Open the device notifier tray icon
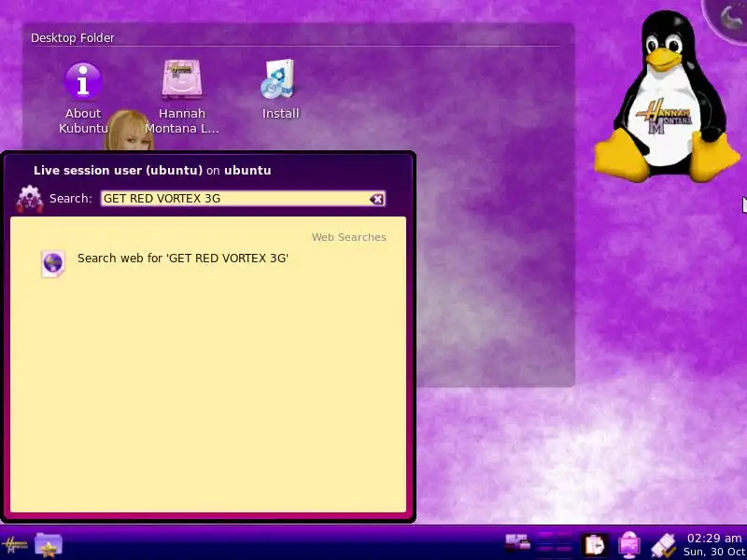The width and height of the screenshot is (747, 560). coord(663,545)
